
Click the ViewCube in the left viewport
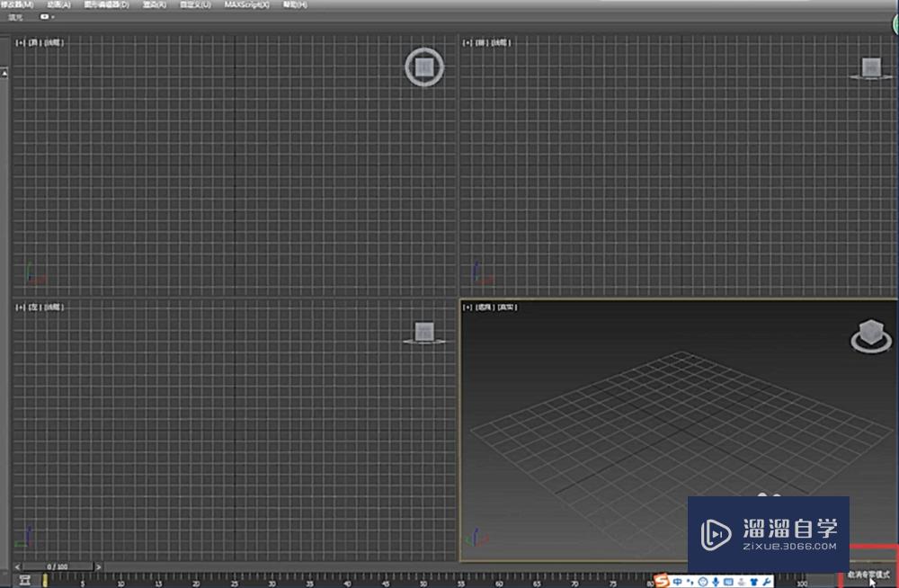click(x=424, y=333)
